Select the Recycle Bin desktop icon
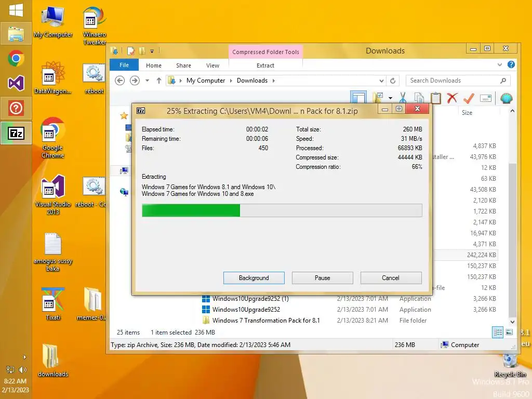 click(x=510, y=366)
